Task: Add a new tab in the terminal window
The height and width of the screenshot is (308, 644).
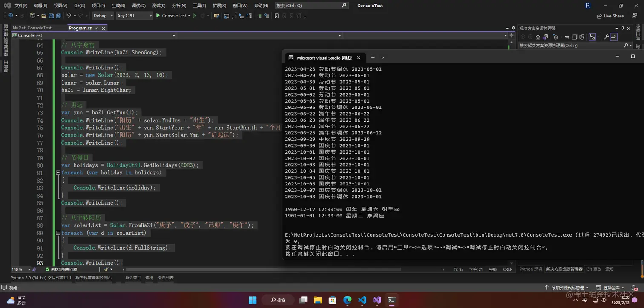Action: click(373, 57)
